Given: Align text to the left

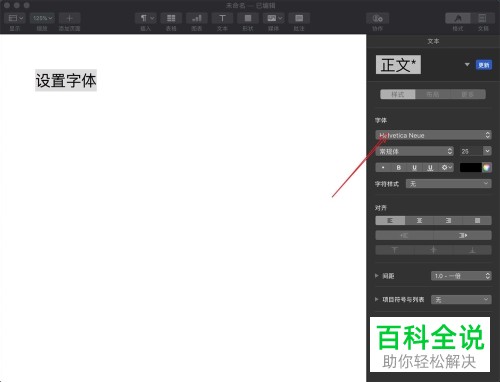Looking at the screenshot, I should [390, 220].
